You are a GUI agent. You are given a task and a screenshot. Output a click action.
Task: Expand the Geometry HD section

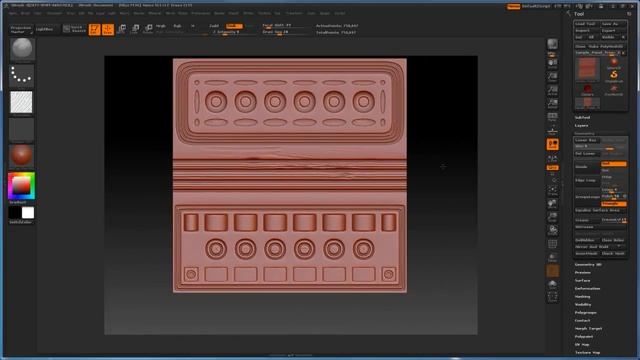588,264
